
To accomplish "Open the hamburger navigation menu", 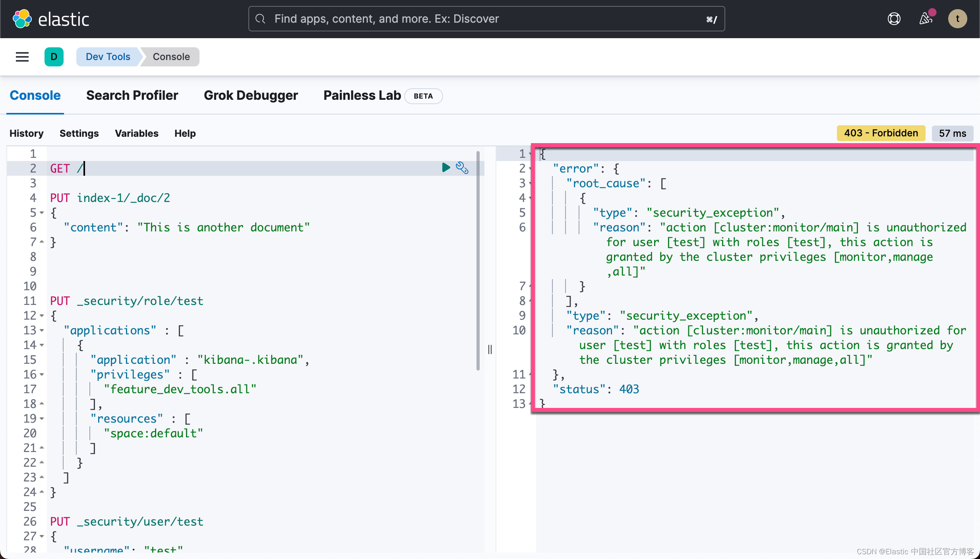I will (x=22, y=57).
